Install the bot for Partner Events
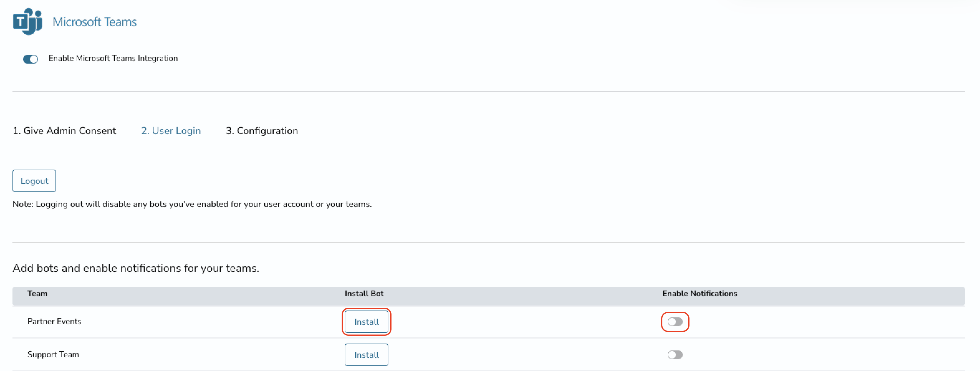The width and height of the screenshot is (980, 371). [366, 322]
